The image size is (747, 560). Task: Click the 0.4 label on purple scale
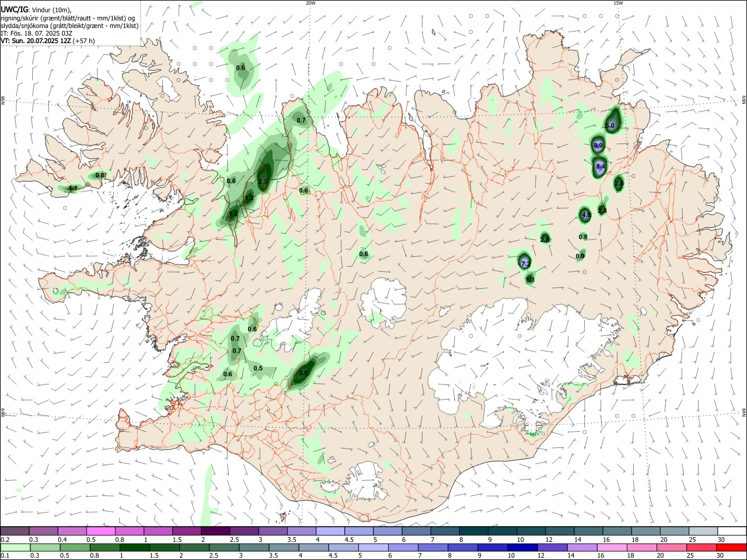[62, 540]
